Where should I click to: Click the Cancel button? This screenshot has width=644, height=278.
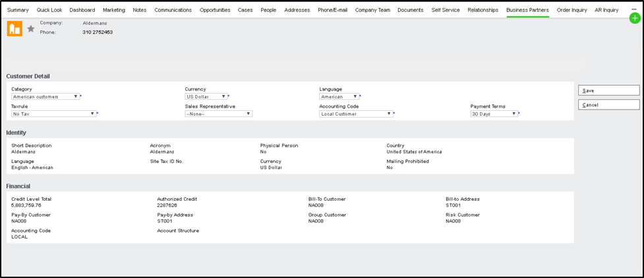tap(608, 104)
